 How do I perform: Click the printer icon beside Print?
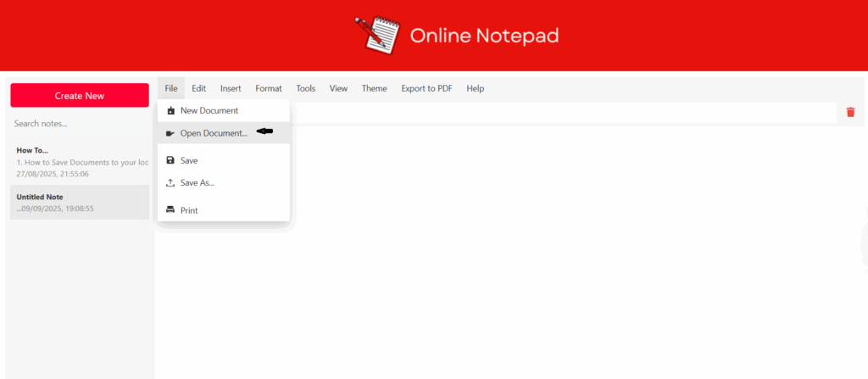pos(170,210)
